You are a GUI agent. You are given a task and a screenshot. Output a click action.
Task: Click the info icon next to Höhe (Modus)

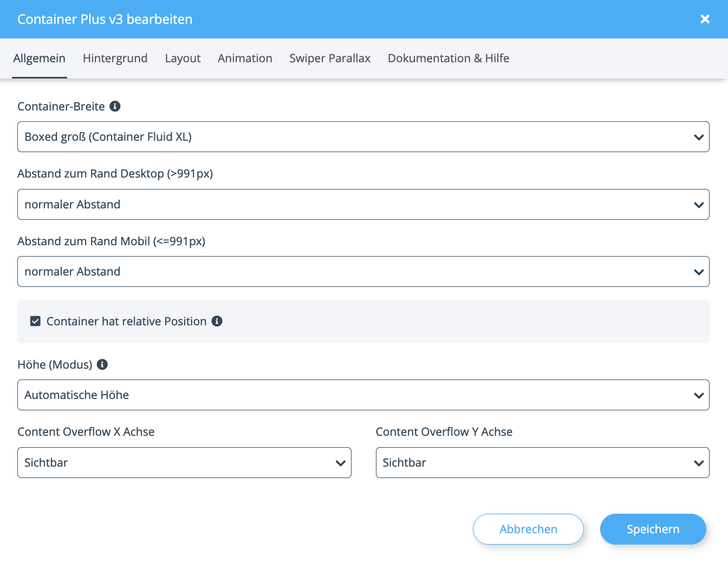[102, 364]
